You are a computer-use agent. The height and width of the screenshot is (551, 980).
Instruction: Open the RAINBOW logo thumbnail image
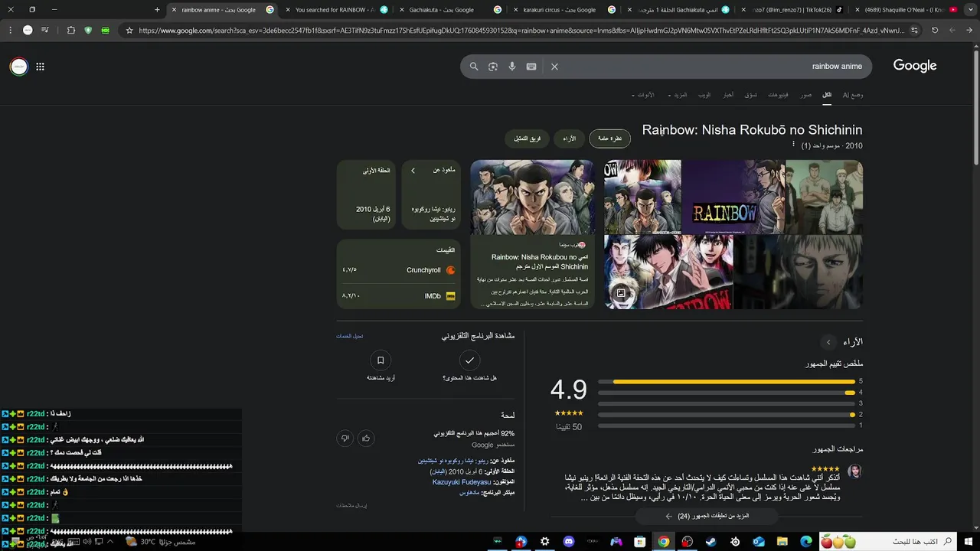tap(733, 197)
